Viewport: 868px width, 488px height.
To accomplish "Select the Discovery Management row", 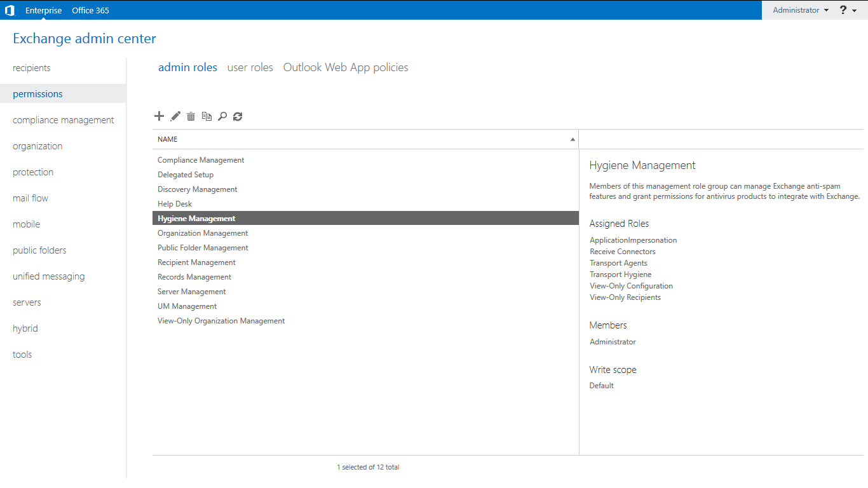I will tap(198, 189).
